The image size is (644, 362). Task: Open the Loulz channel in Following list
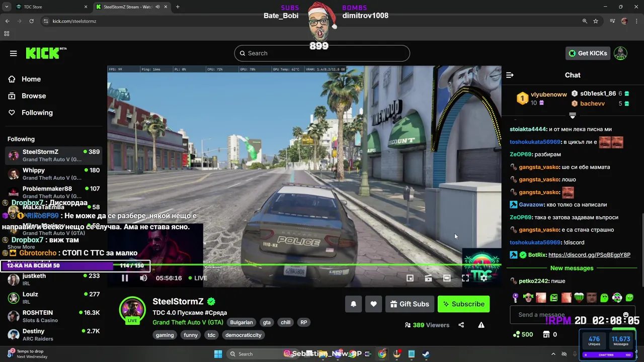coord(53,298)
